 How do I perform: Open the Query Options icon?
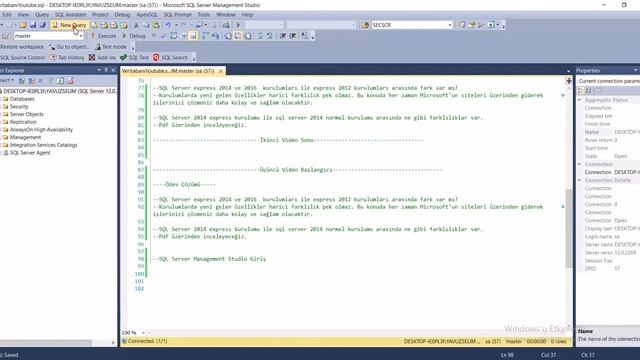pos(183,36)
